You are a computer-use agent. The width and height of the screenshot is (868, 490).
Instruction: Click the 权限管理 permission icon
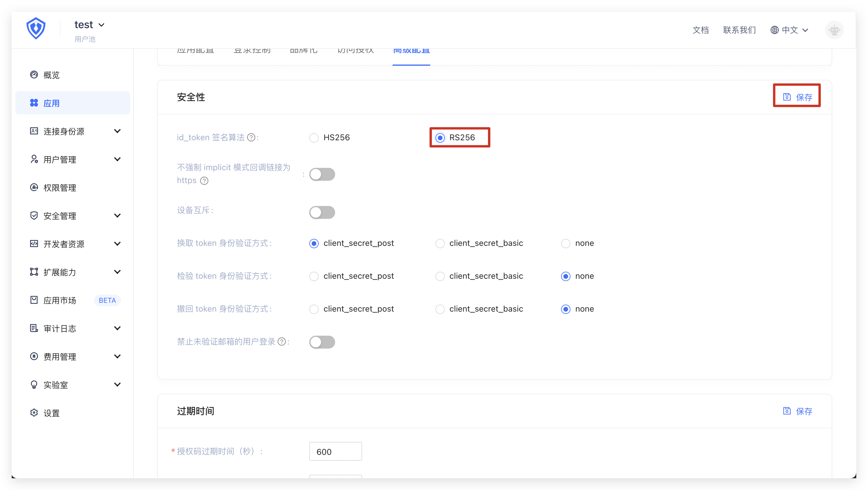coord(34,187)
